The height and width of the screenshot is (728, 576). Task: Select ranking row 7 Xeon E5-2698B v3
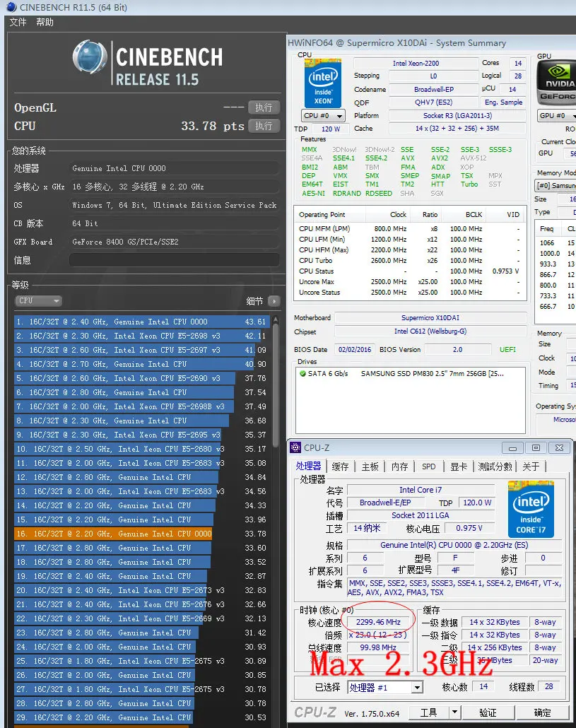coord(142,406)
